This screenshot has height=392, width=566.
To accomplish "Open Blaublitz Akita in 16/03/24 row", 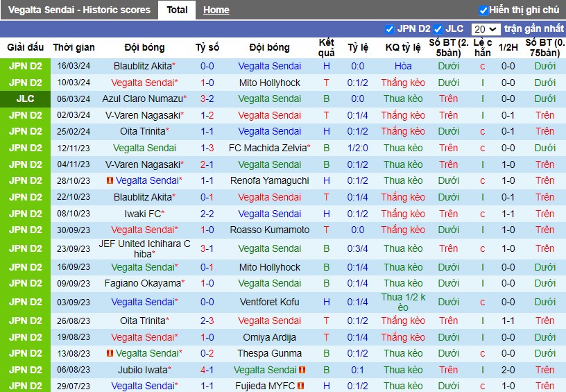I will pos(144,66).
